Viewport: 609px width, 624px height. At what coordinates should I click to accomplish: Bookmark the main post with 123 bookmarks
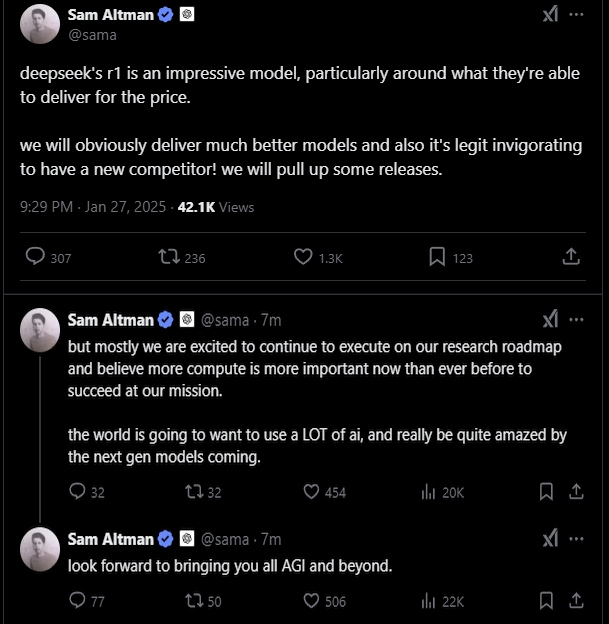pos(437,257)
